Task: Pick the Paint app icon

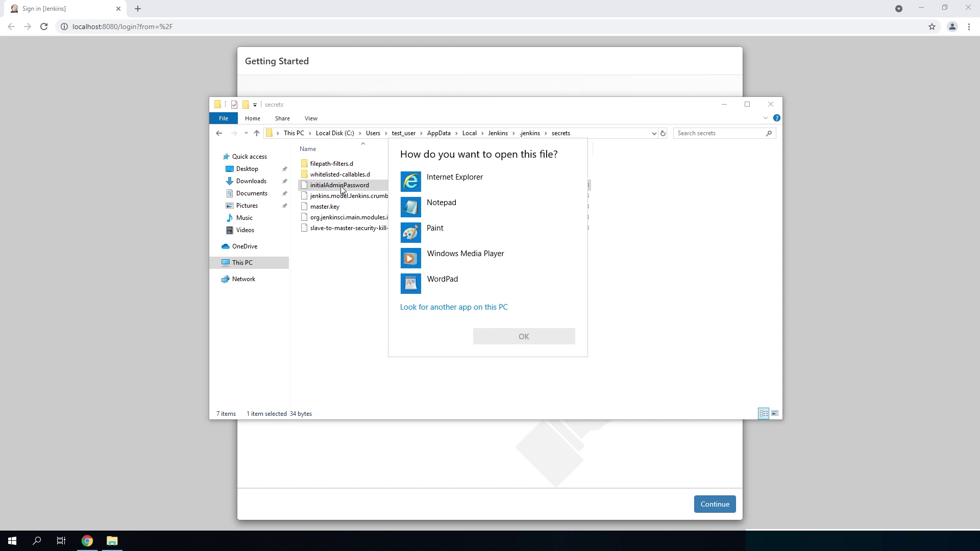Action: (x=411, y=233)
